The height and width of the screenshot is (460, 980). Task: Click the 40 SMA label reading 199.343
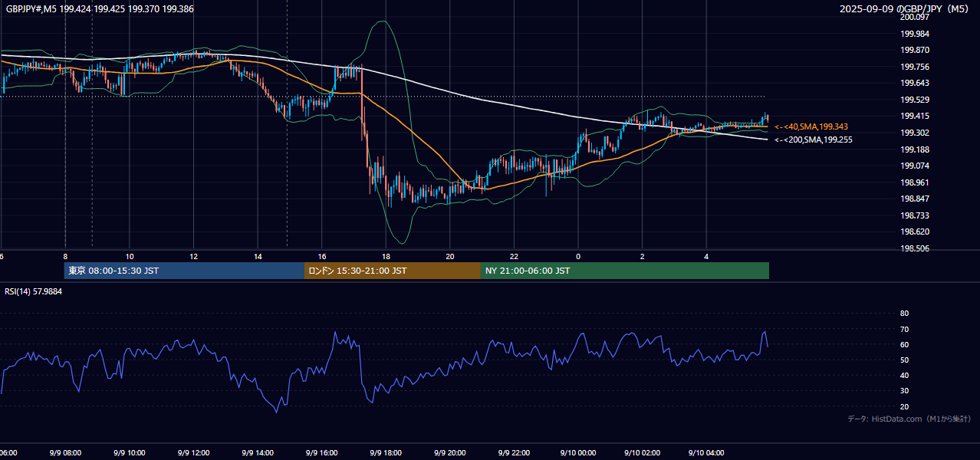click(811, 127)
